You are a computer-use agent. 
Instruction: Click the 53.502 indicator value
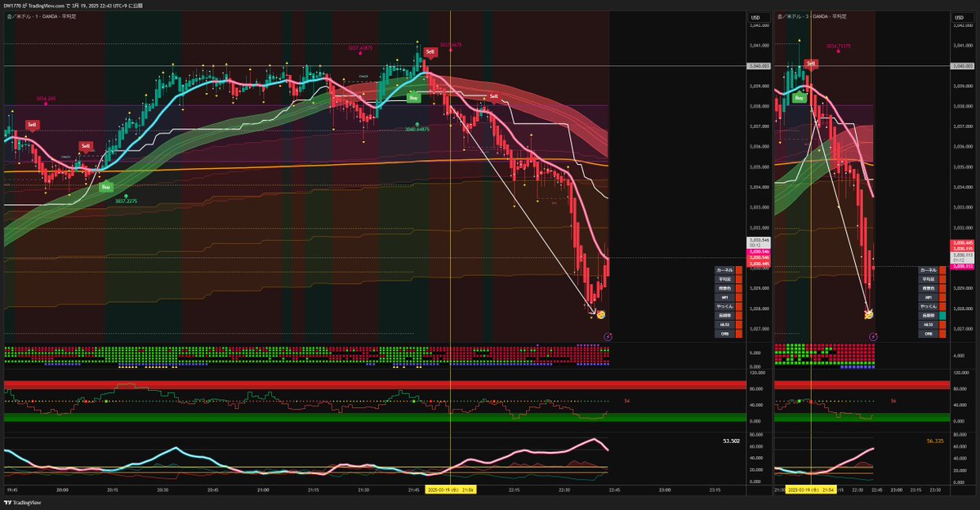coord(732,441)
